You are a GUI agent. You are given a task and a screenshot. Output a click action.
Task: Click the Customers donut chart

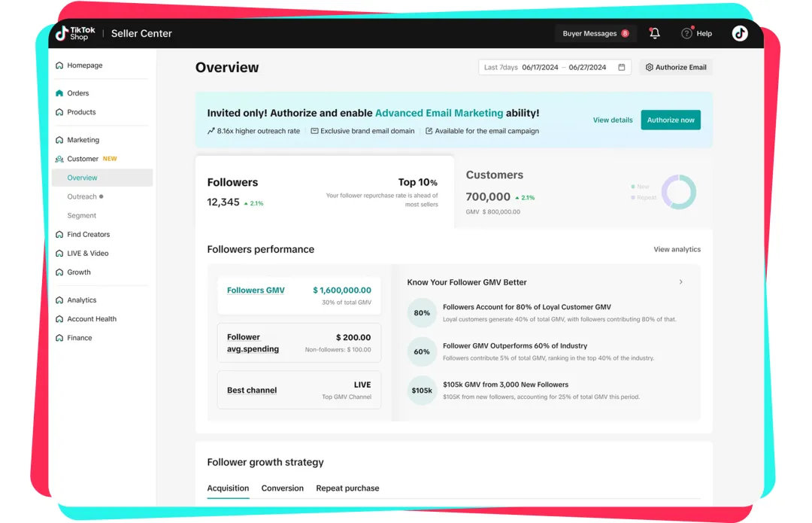coord(678,192)
